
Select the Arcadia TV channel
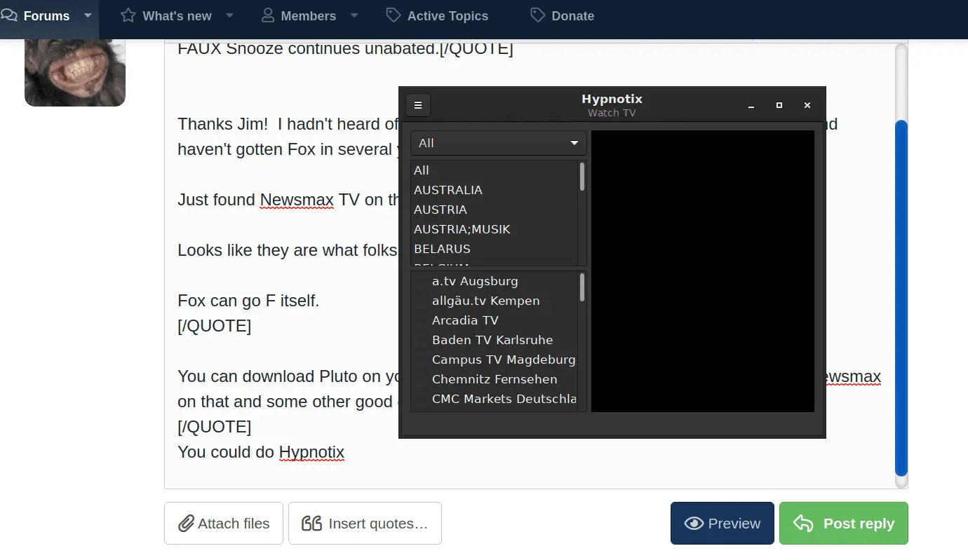(x=465, y=320)
